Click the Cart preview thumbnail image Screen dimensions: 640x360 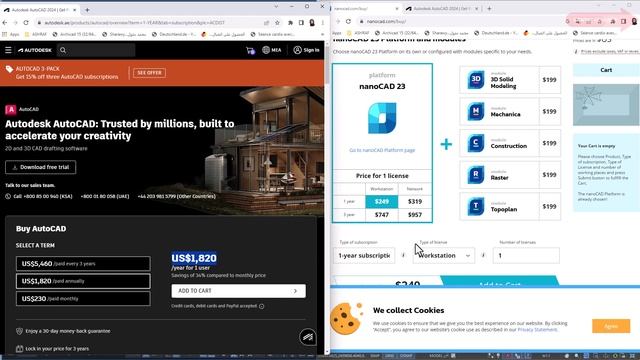(x=606, y=105)
